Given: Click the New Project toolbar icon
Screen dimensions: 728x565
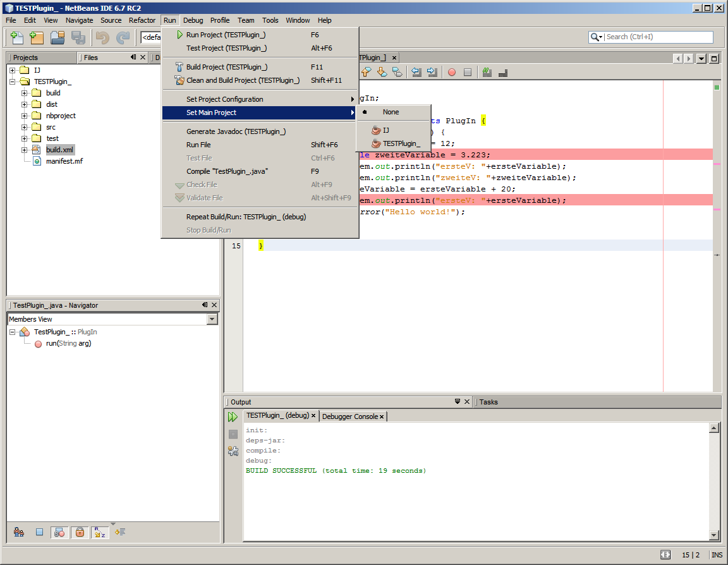Looking at the screenshot, I should coord(37,37).
